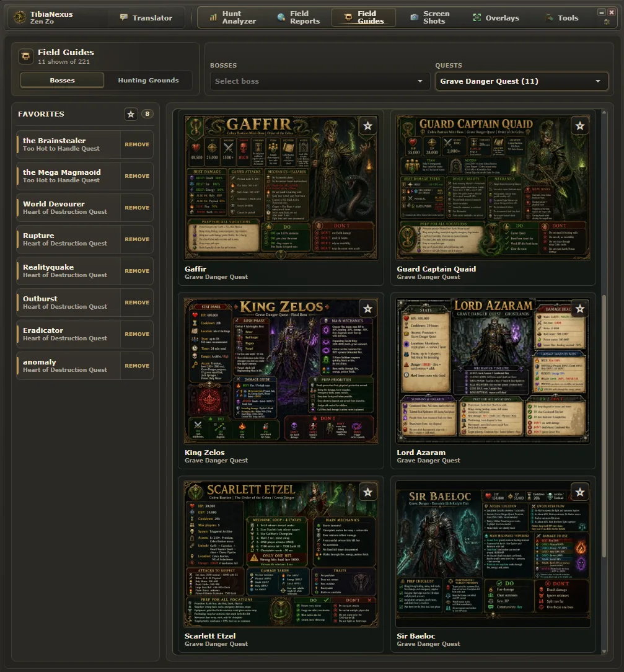
Task: Open the Tools tab
Action: 561,17
